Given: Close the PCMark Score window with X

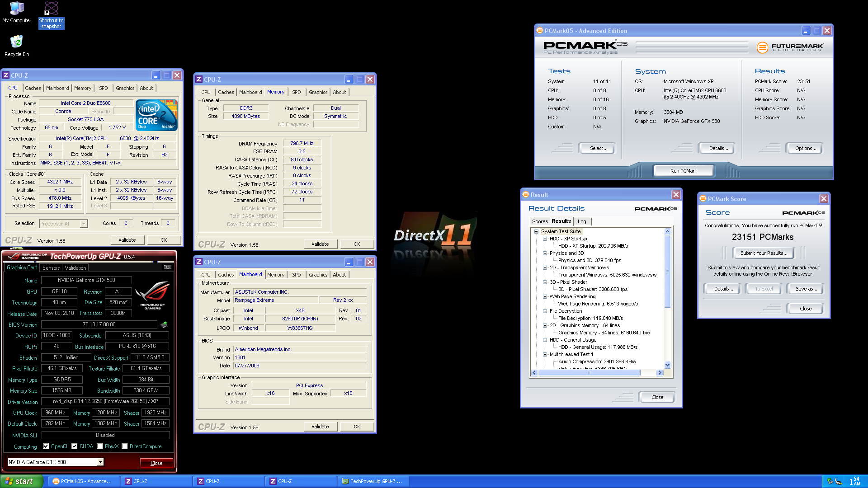Looking at the screenshot, I should point(824,199).
